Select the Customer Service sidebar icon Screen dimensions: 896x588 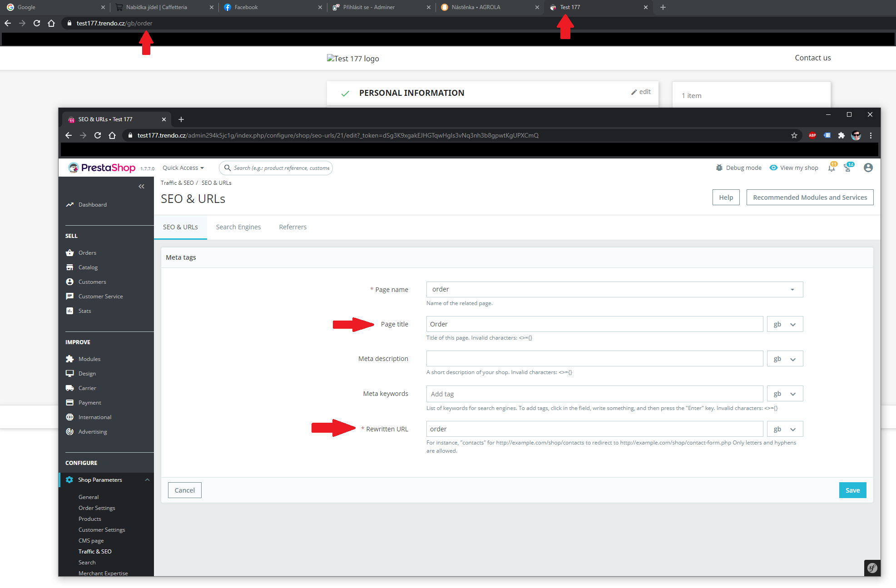(70, 296)
